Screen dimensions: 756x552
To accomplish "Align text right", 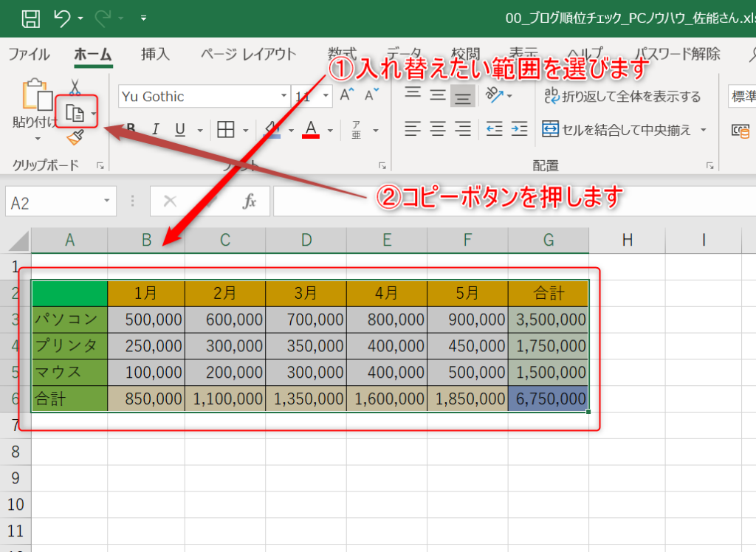I will pyautogui.click(x=462, y=129).
